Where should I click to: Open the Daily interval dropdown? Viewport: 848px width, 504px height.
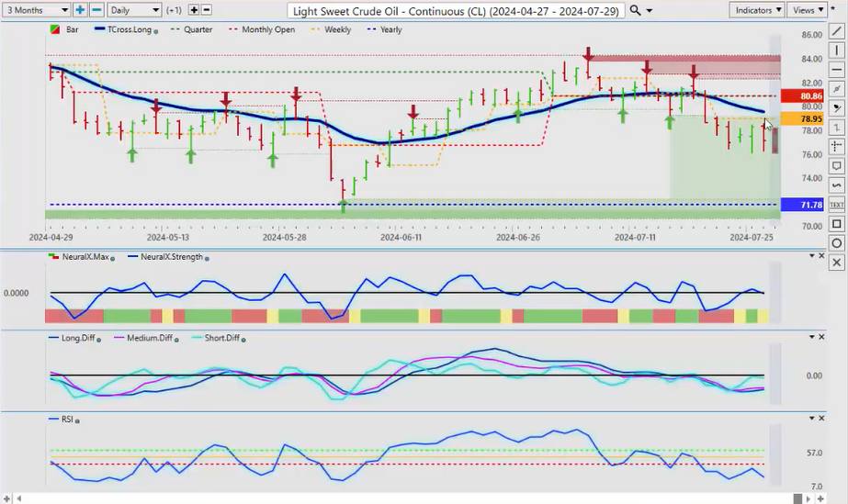click(x=133, y=10)
